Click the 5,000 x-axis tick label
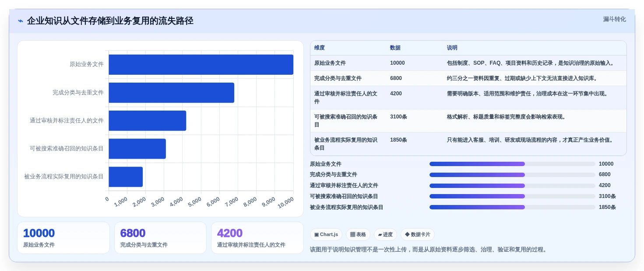Screen dimensions: 644x271 [x=195, y=202]
